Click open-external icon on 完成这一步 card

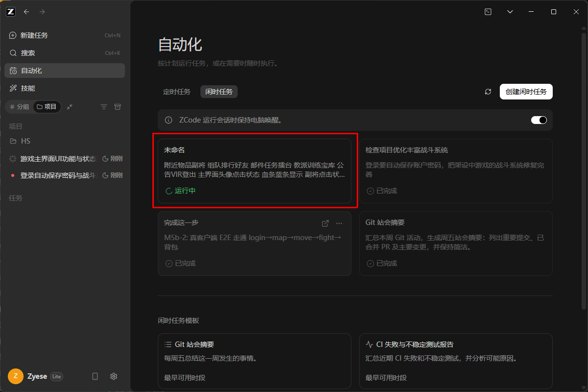(x=325, y=223)
